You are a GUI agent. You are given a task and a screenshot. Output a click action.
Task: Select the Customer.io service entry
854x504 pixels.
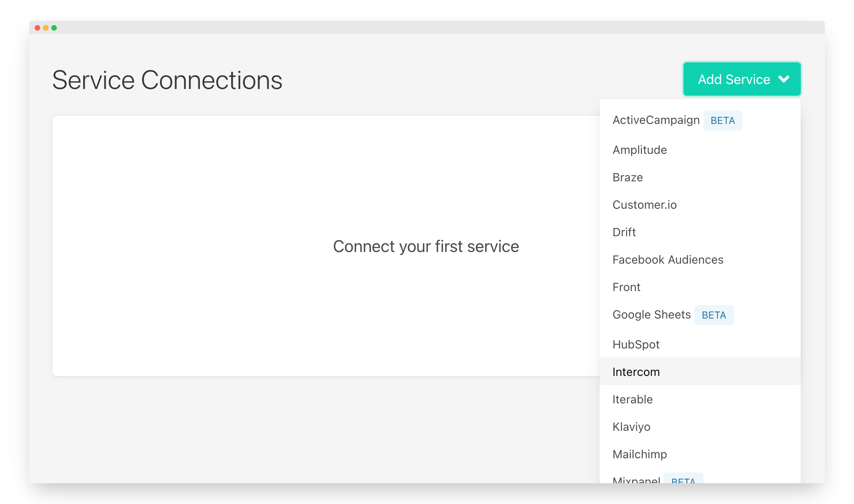644,205
